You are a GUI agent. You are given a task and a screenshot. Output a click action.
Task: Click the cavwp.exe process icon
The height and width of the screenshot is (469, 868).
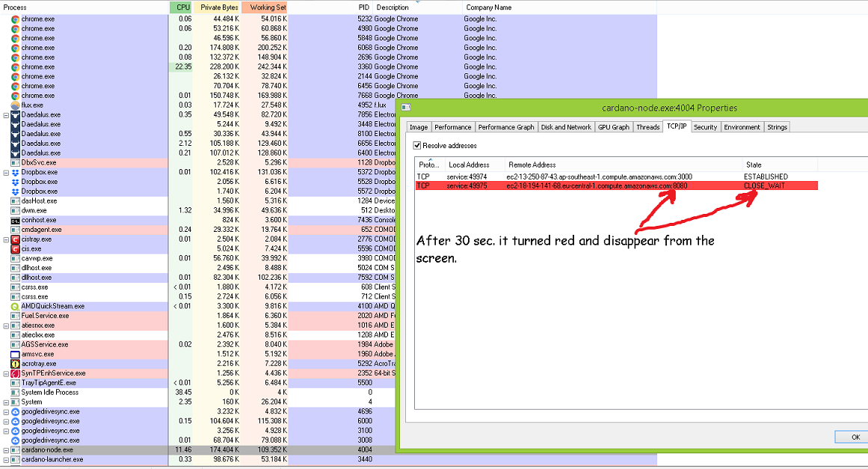tap(16, 259)
